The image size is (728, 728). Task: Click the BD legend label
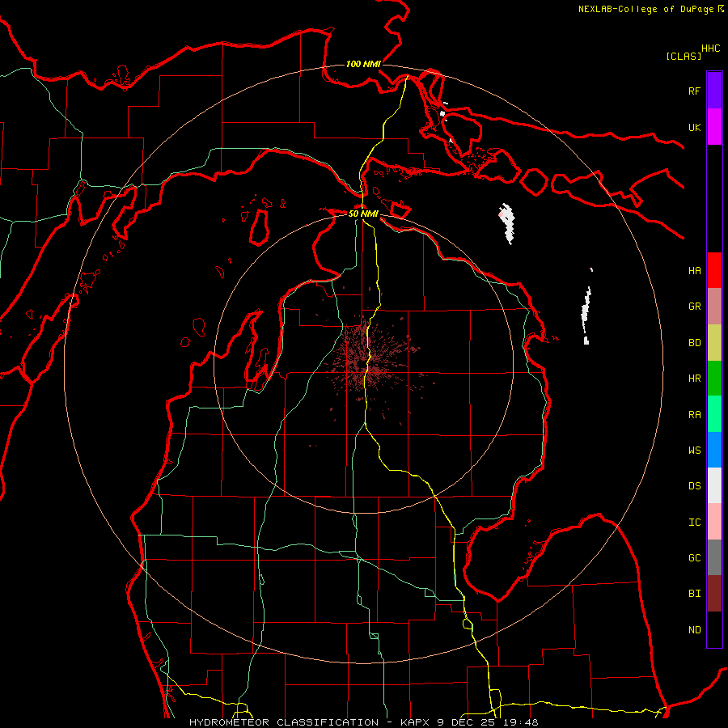click(694, 343)
